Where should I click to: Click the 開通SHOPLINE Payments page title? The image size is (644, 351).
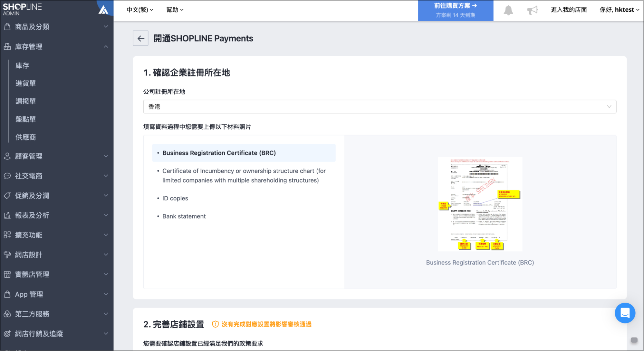[x=203, y=38]
